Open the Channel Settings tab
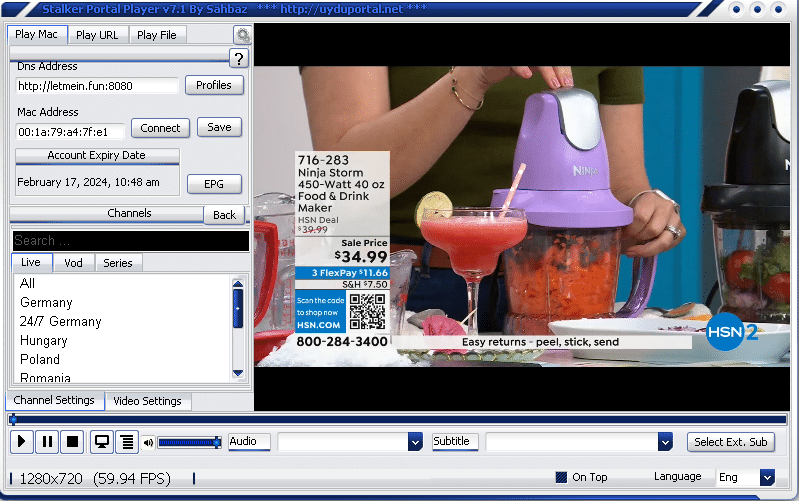This screenshot has height=501, width=799. (55, 401)
